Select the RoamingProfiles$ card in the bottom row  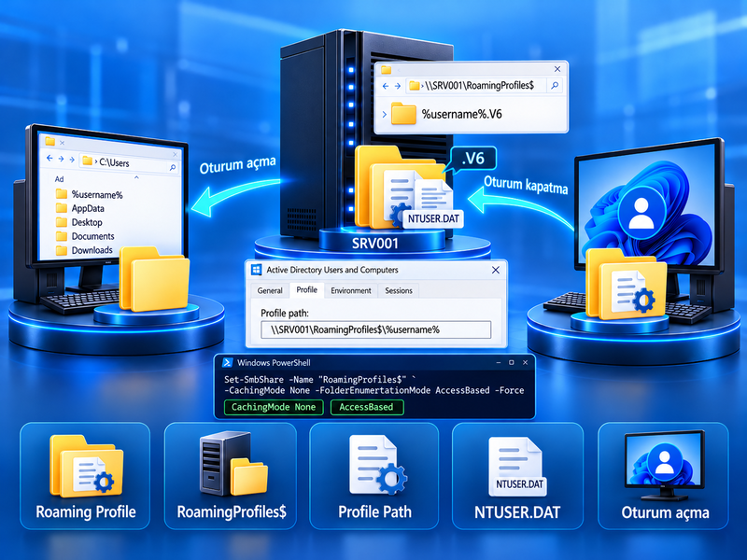tap(231, 476)
